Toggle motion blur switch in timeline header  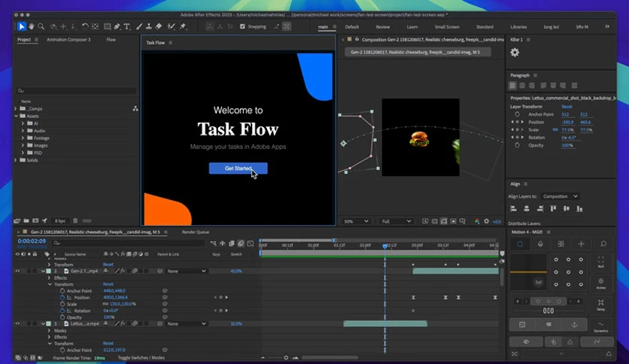241,244
